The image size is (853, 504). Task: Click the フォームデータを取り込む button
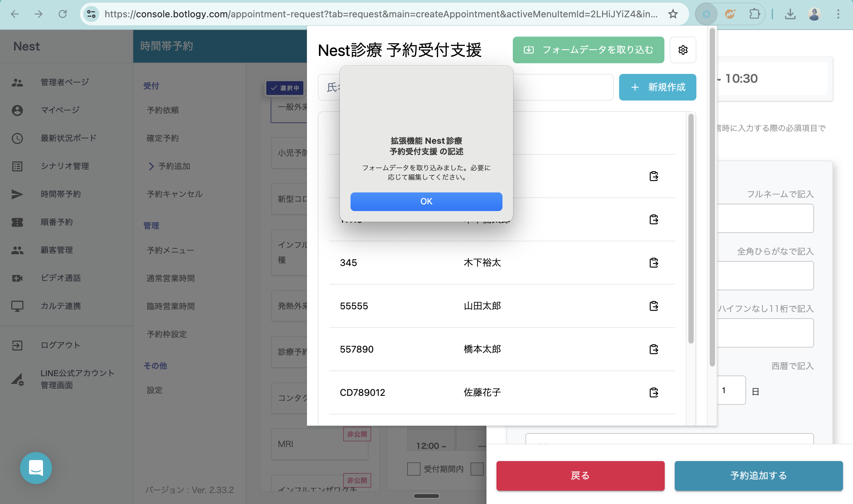pos(588,50)
